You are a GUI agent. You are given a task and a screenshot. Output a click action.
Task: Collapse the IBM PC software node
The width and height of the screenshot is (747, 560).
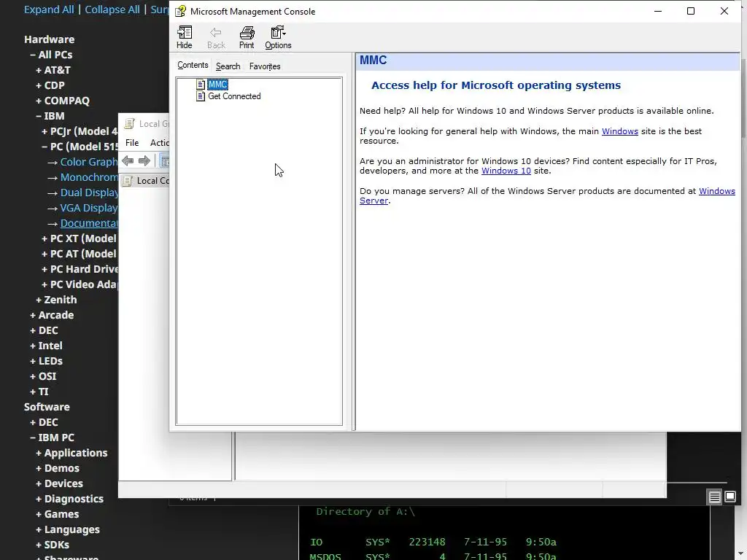pos(52,437)
